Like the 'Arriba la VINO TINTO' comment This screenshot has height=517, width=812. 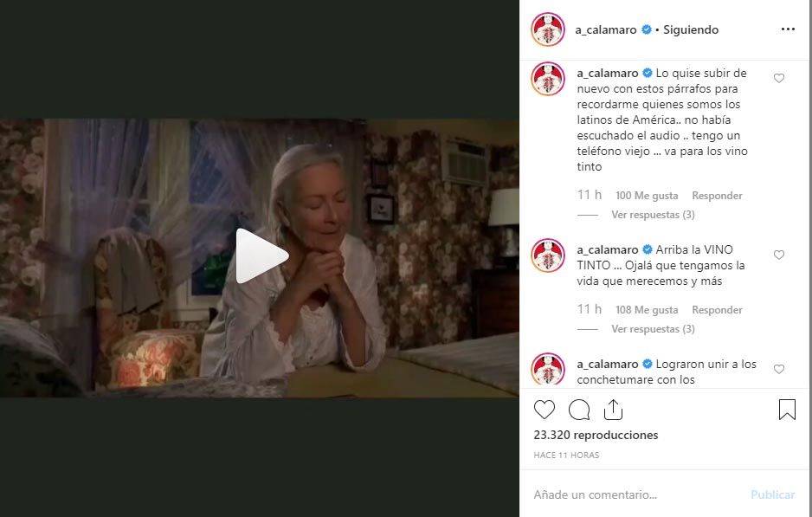[x=779, y=255]
